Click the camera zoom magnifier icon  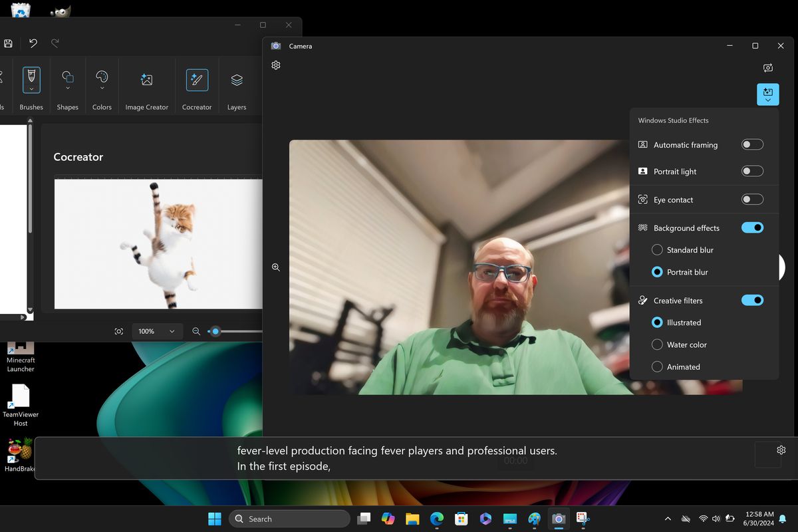[276, 267]
